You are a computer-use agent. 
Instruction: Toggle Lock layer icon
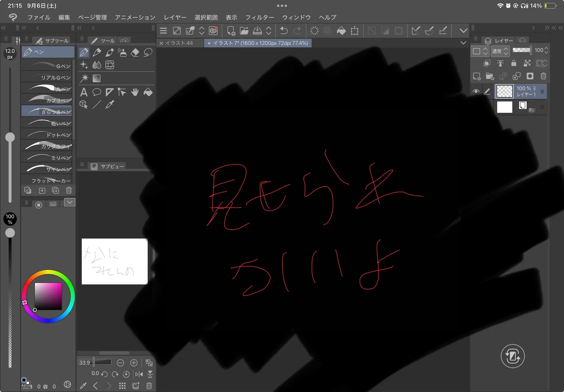[x=514, y=63]
